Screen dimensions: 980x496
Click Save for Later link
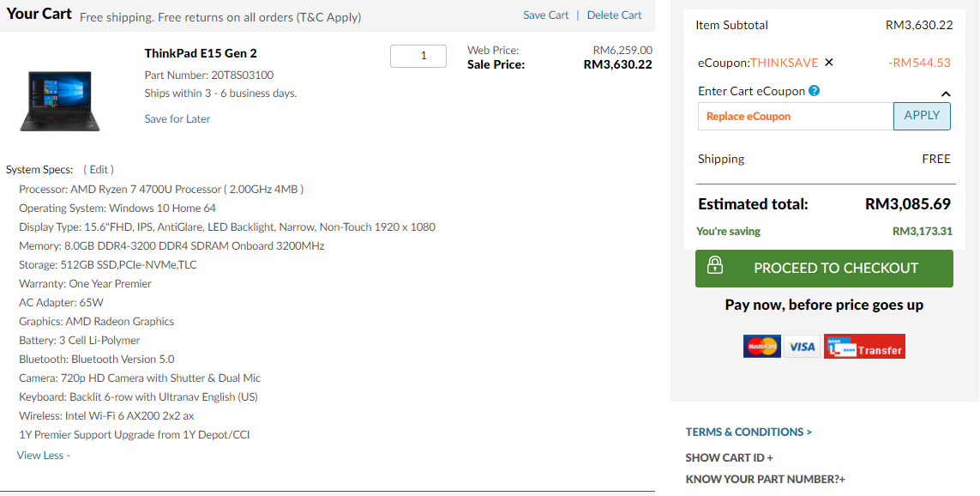(x=177, y=119)
